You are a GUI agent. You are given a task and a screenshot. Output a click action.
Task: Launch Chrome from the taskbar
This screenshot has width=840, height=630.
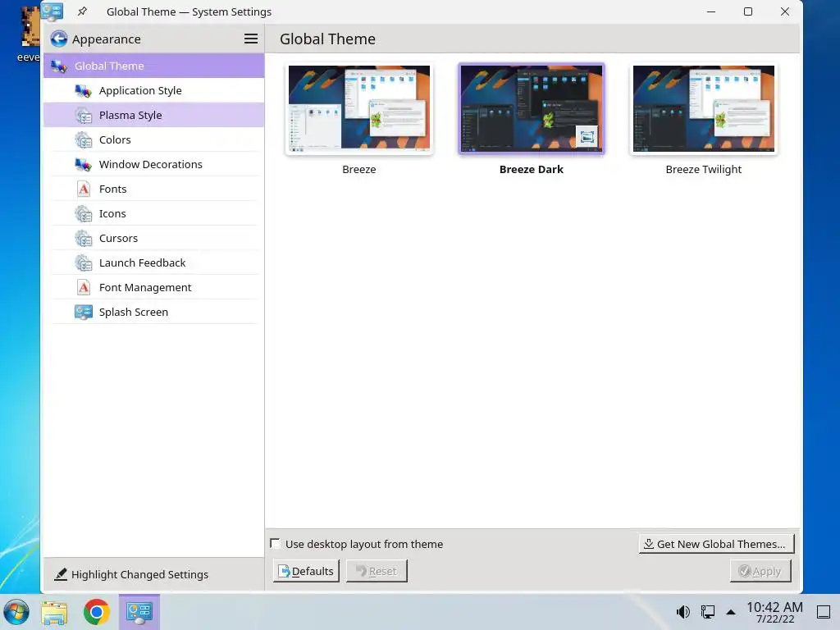97,612
